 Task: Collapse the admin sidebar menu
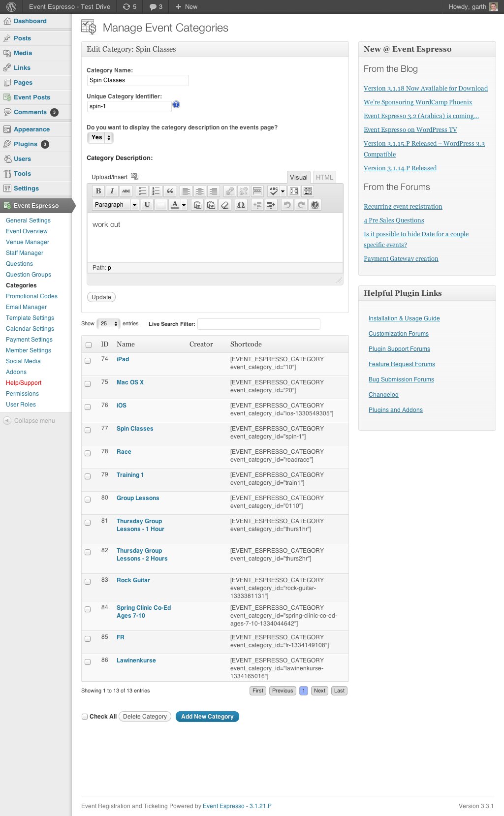tap(30, 421)
